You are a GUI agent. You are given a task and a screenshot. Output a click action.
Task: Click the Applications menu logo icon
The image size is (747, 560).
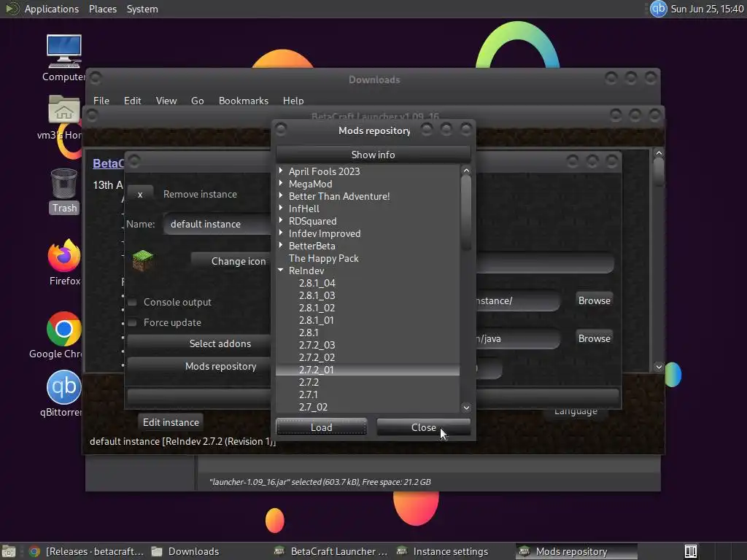(x=12, y=9)
